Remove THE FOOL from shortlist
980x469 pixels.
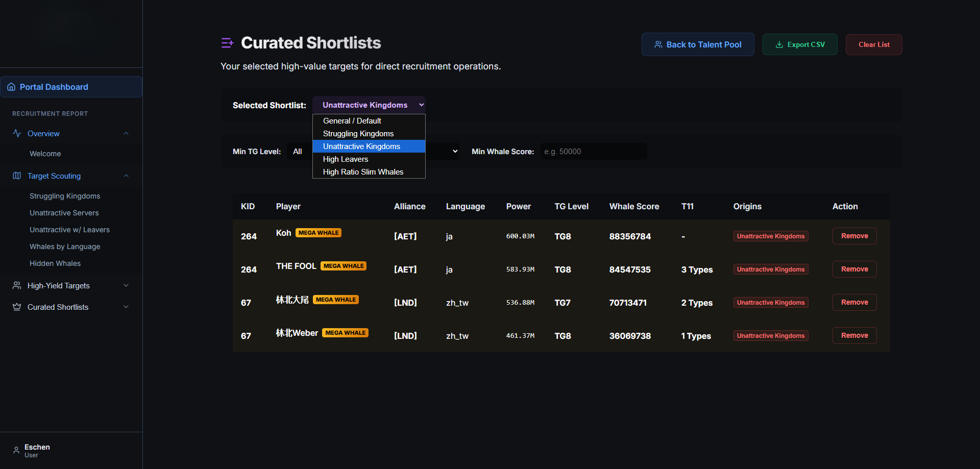click(x=854, y=269)
